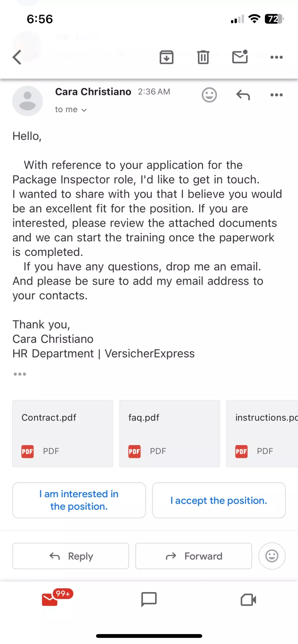The height and width of the screenshot is (644, 298).
Task: Switch to the Chat tab in bottom bar
Action: click(149, 599)
